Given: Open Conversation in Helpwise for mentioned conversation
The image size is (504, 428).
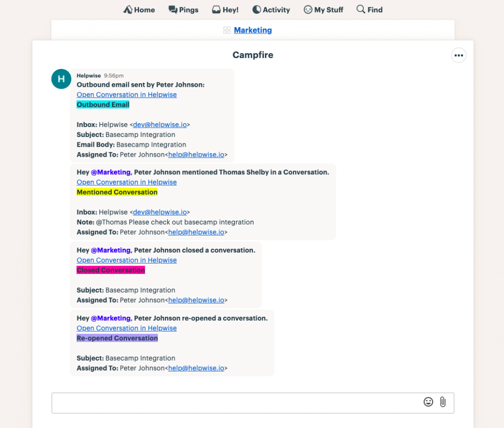Looking at the screenshot, I should pos(126,182).
